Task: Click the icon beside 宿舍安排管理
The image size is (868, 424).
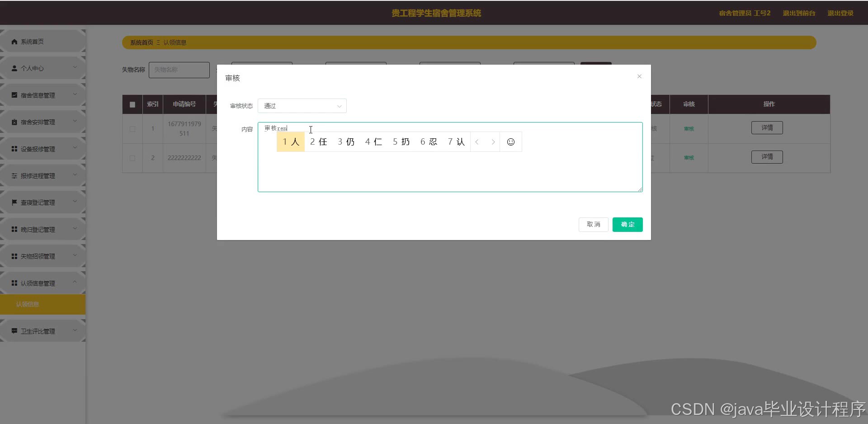Action: pyautogui.click(x=14, y=122)
